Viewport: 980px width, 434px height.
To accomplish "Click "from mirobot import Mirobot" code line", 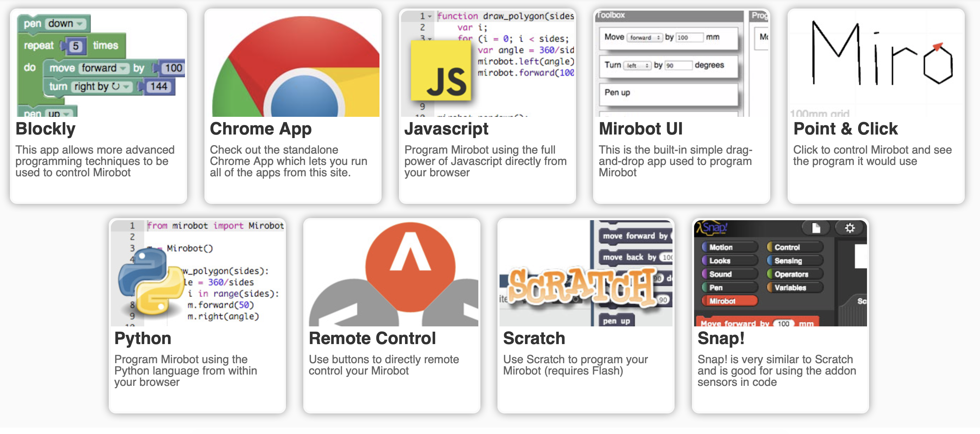I will pyautogui.click(x=215, y=226).
